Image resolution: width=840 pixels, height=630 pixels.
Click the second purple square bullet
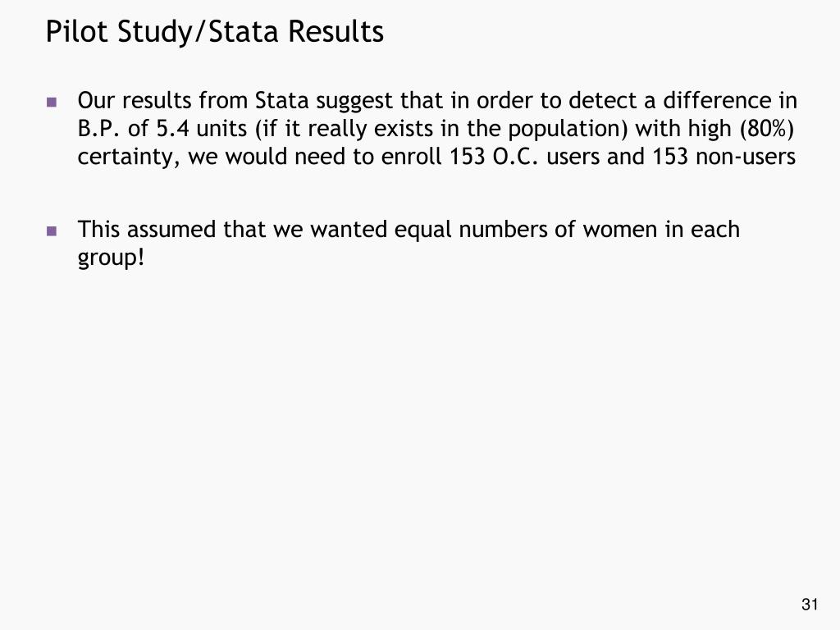(52, 231)
